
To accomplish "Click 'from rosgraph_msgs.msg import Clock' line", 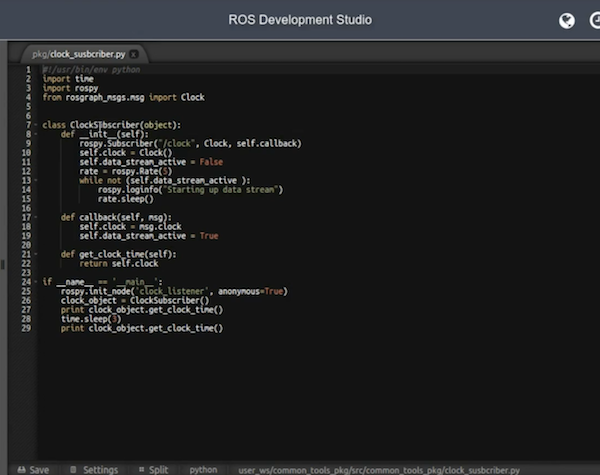I will pyautogui.click(x=123, y=97).
